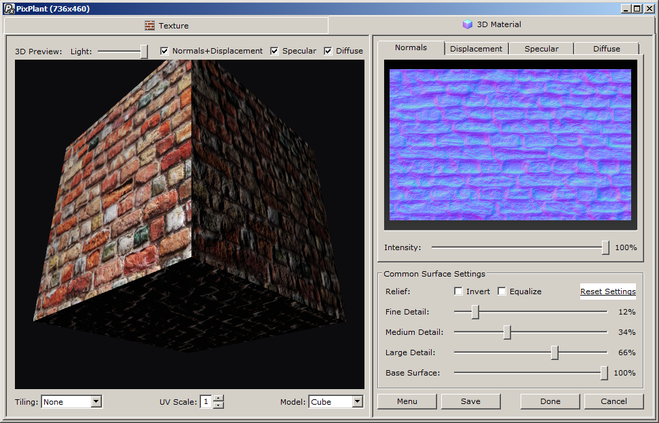Screen dimensions: 659x423
Task: Open the Model dropdown showing Cube
Action: [357, 402]
